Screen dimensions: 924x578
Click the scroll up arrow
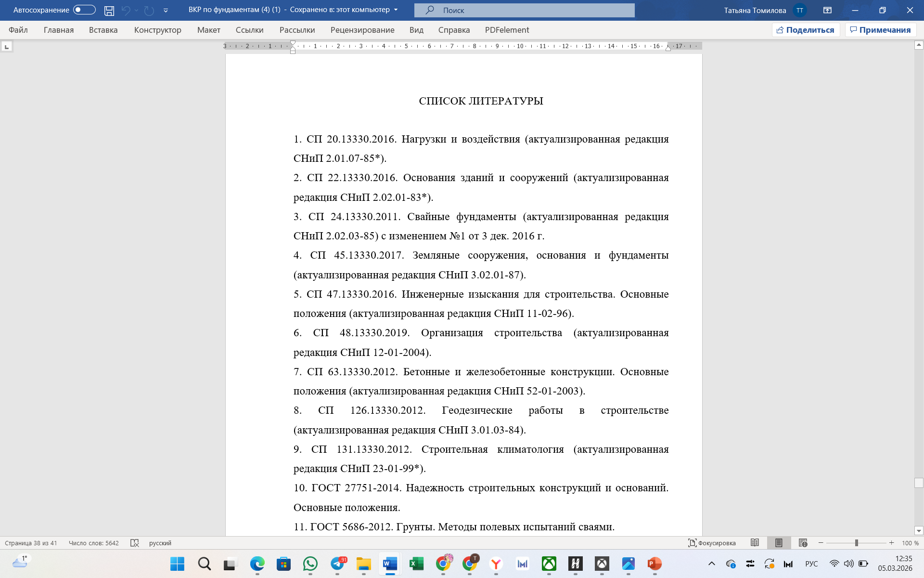pos(919,45)
